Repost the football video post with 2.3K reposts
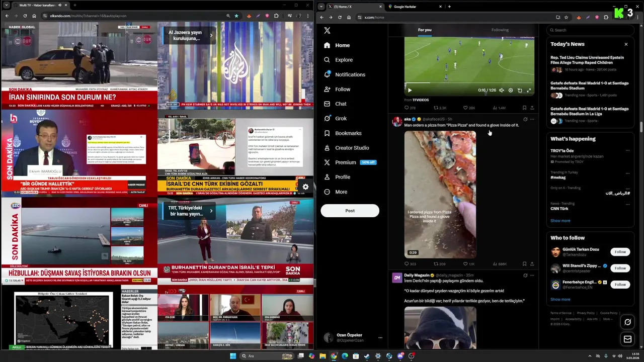The height and width of the screenshot is (362, 644). [x=440, y=108]
